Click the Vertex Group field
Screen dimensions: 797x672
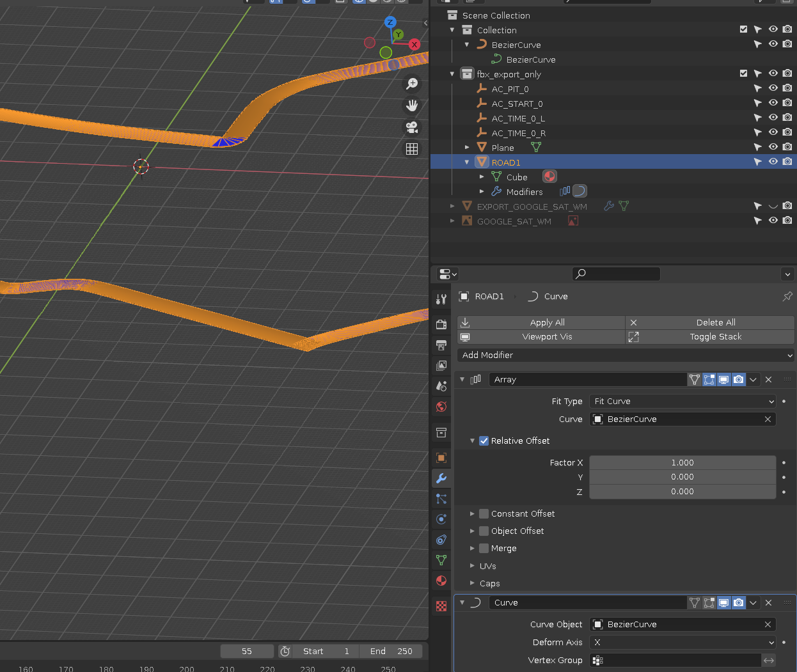675,660
